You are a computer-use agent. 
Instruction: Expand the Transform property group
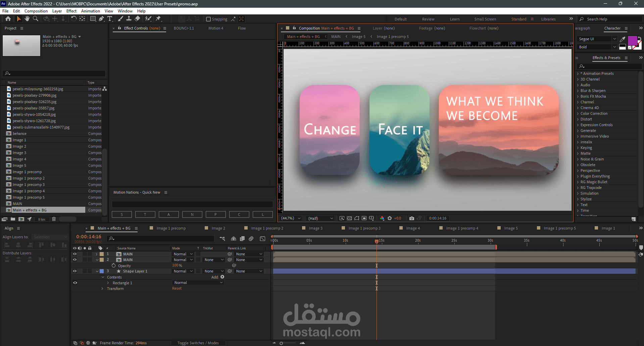click(102, 289)
